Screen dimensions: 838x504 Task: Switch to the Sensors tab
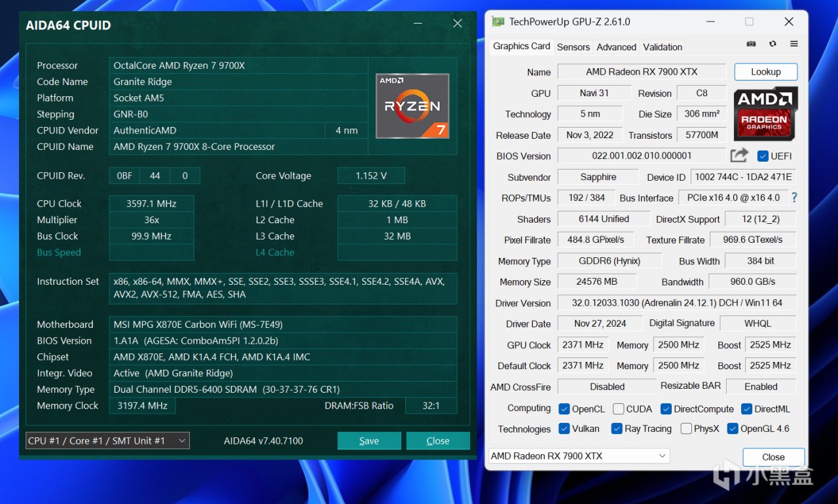pos(574,47)
